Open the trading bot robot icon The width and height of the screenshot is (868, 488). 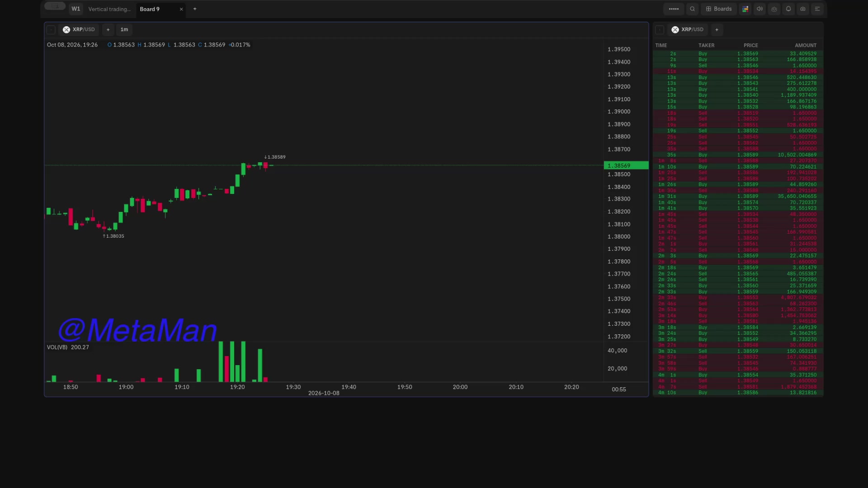pos(774,9)
